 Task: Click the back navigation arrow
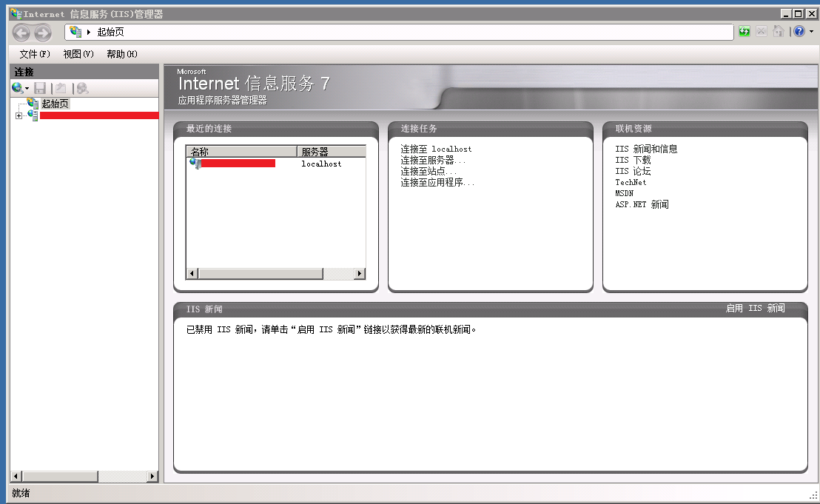coord(21,33)
